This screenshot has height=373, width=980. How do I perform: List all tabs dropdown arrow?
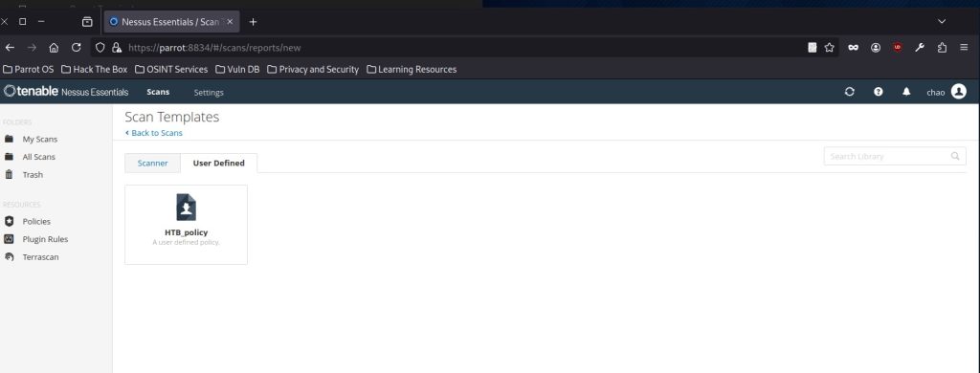pos(942,22)
